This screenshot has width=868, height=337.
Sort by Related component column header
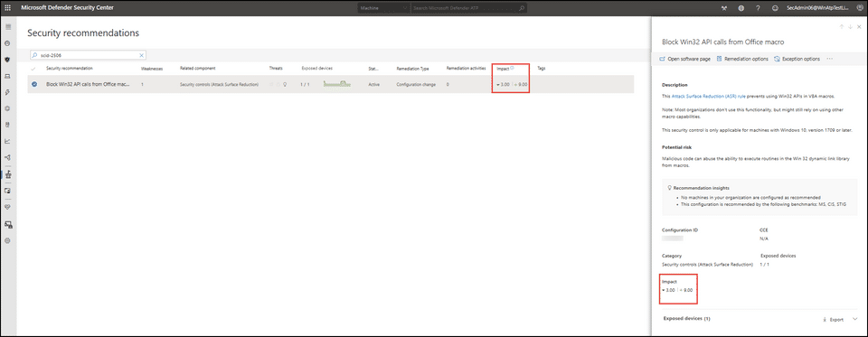point(198,68)
